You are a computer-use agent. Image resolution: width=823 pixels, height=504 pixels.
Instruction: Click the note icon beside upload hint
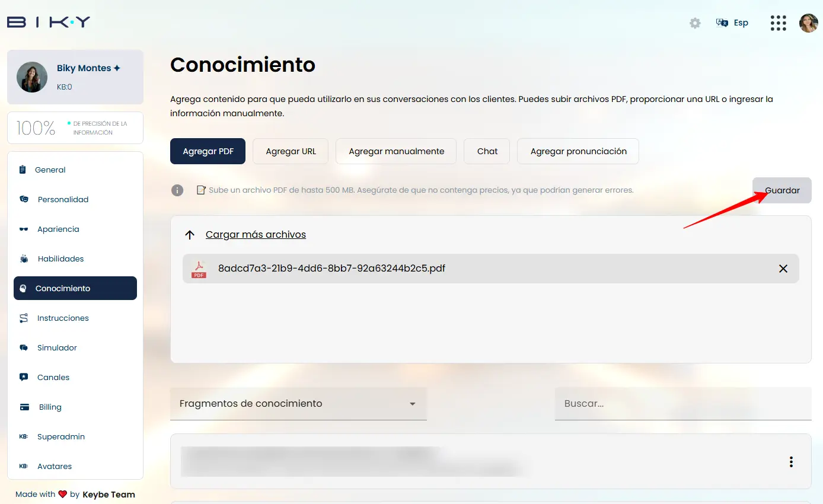[201, 190]
